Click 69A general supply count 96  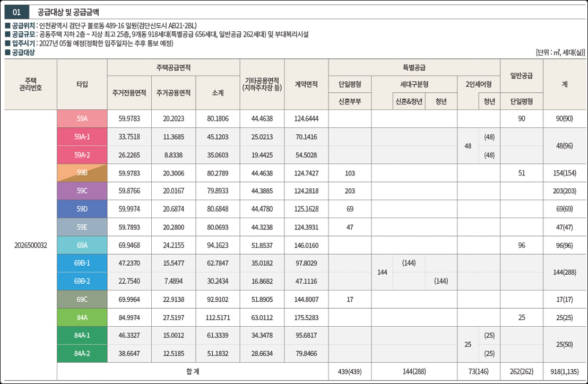pos(521,246)
